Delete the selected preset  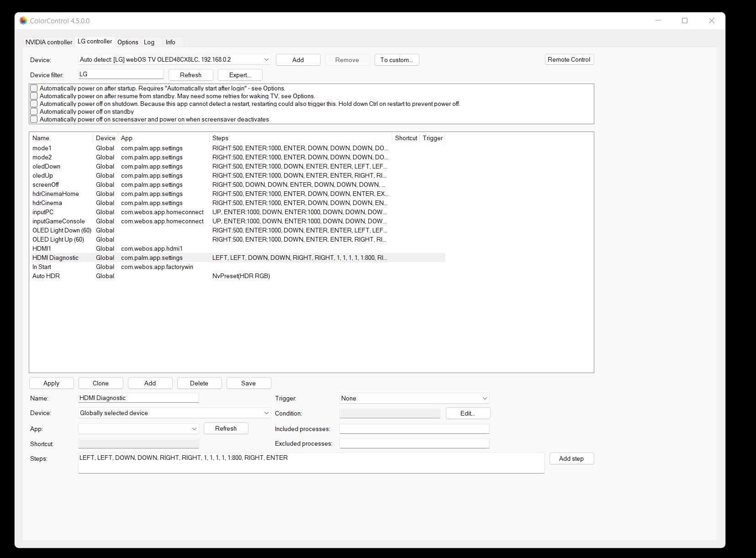pos(199,383)
